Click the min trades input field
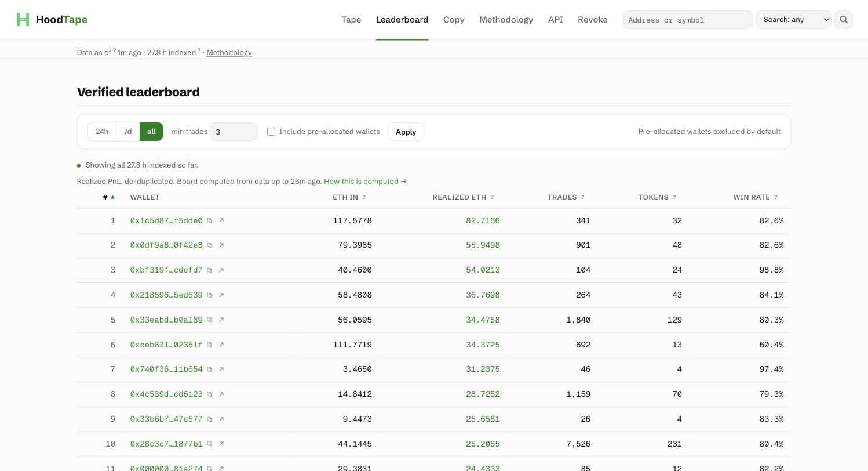 click(x=234, y=132)
